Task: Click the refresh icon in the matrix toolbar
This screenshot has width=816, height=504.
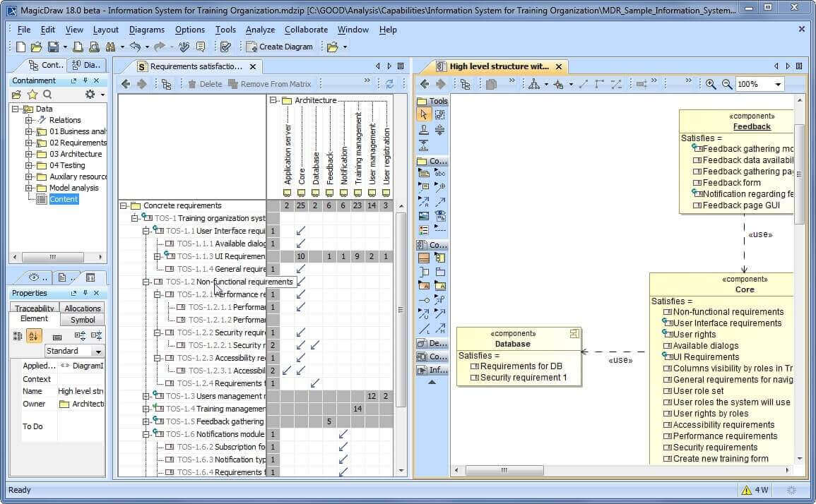Action: coord(391,83)
